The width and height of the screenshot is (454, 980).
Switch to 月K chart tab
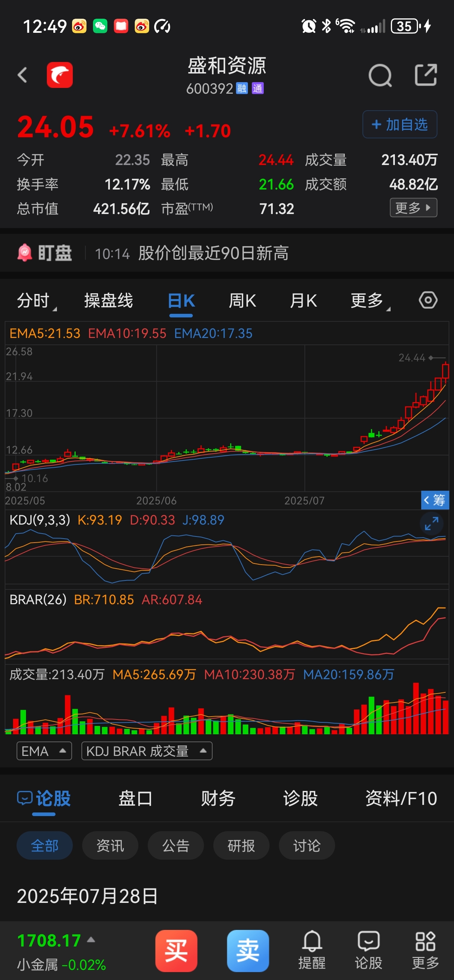pyautogui.click(x=303, y=300)
